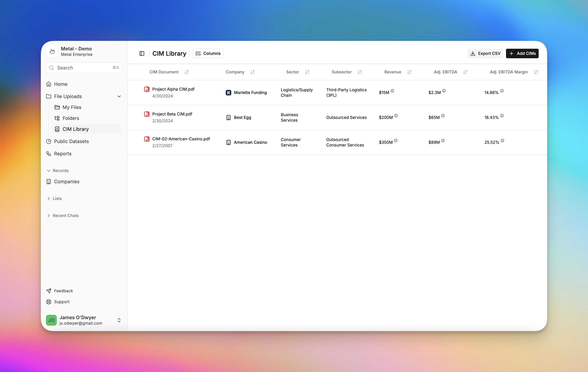This screenshot has height=372, width=588.
Task: Collapse the File Uploads section chevron
Action: pyautogui.click(x=119, y=97)
